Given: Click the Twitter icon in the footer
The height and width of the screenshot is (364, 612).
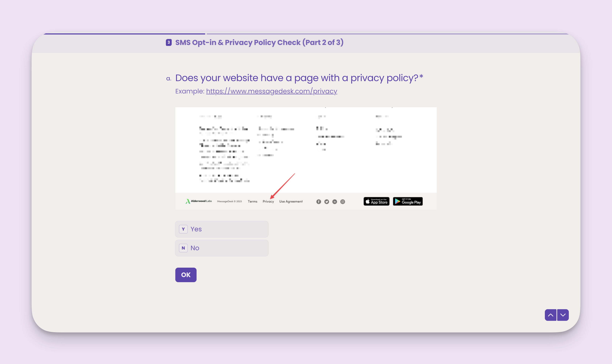Looking at the screenshot, I should coord(327,202).
